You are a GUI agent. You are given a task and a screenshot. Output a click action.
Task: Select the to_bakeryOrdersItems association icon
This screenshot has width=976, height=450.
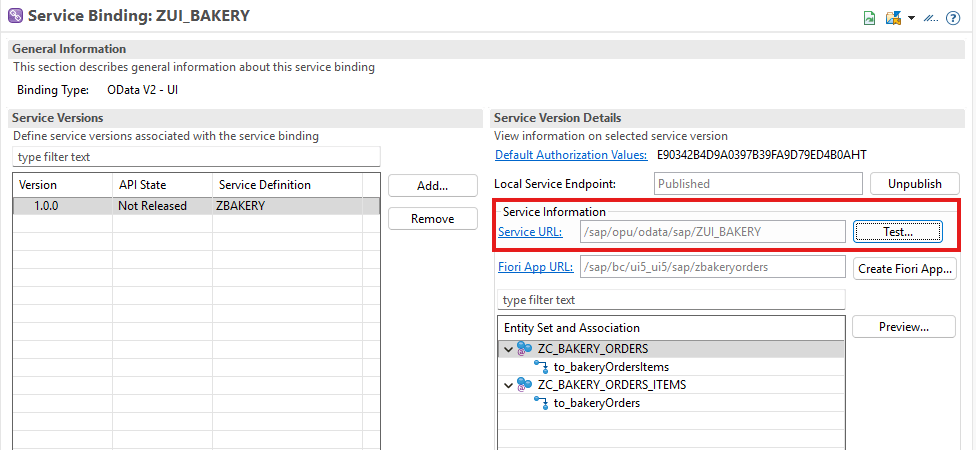[542, 367]
